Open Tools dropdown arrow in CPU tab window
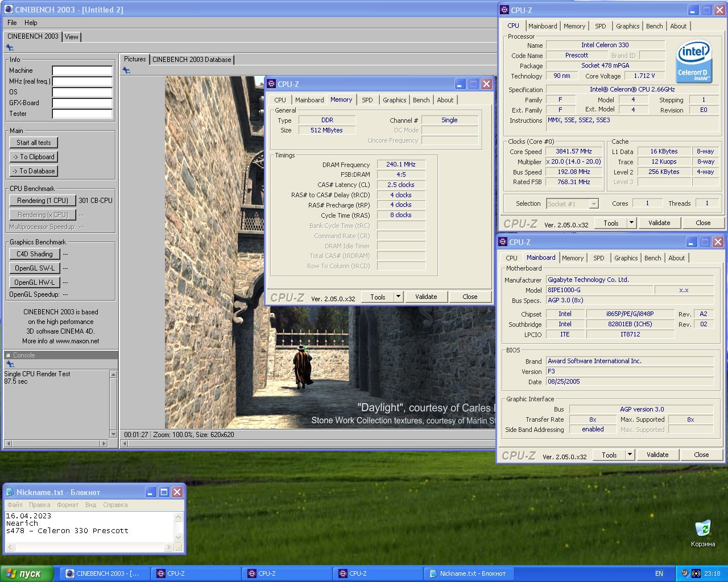 click(x=631, y=223)
